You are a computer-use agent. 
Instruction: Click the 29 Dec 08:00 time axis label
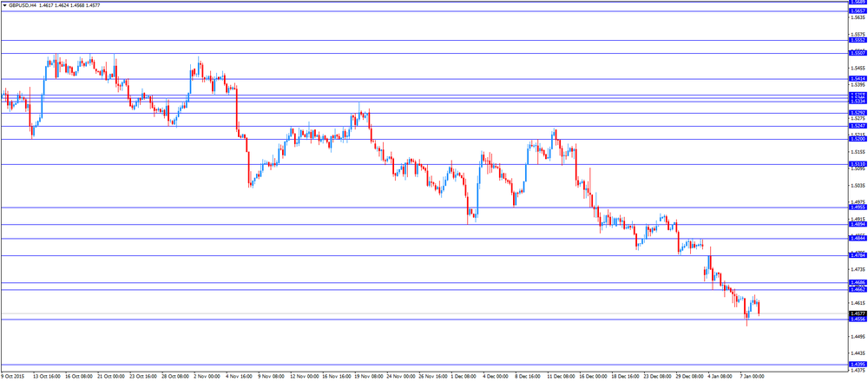pos(688,375)
